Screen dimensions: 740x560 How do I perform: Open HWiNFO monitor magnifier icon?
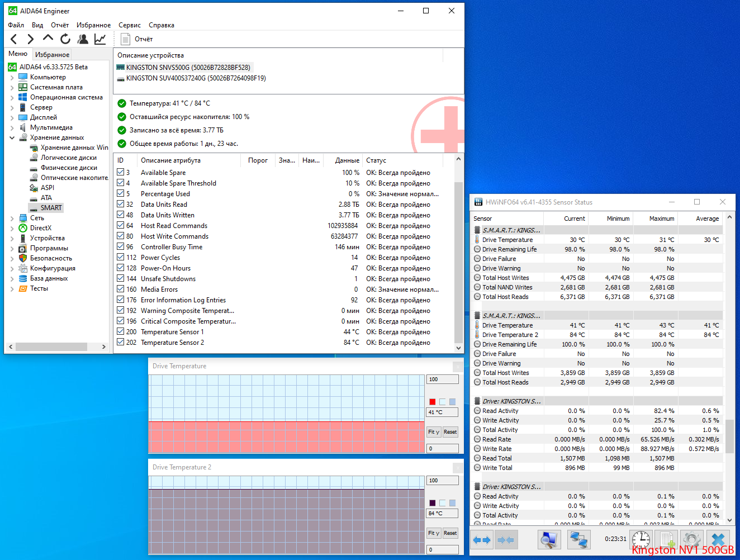tap(549, 540)
